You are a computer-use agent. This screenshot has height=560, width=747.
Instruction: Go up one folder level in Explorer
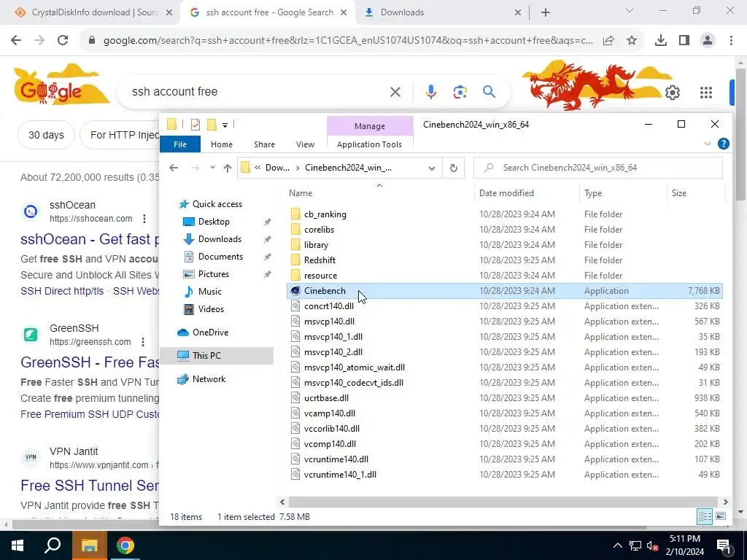pyautogui.click(x=228, y=168)
